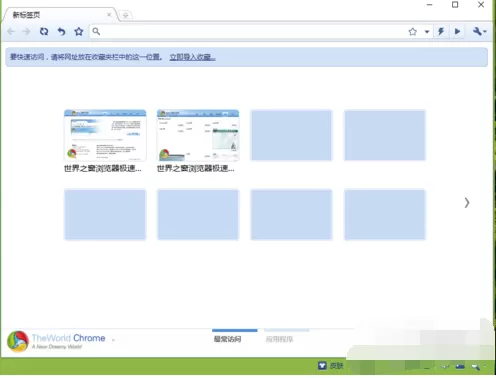Reload the page with the refresh icon
The image size is (496, 378).
[44, 31]
